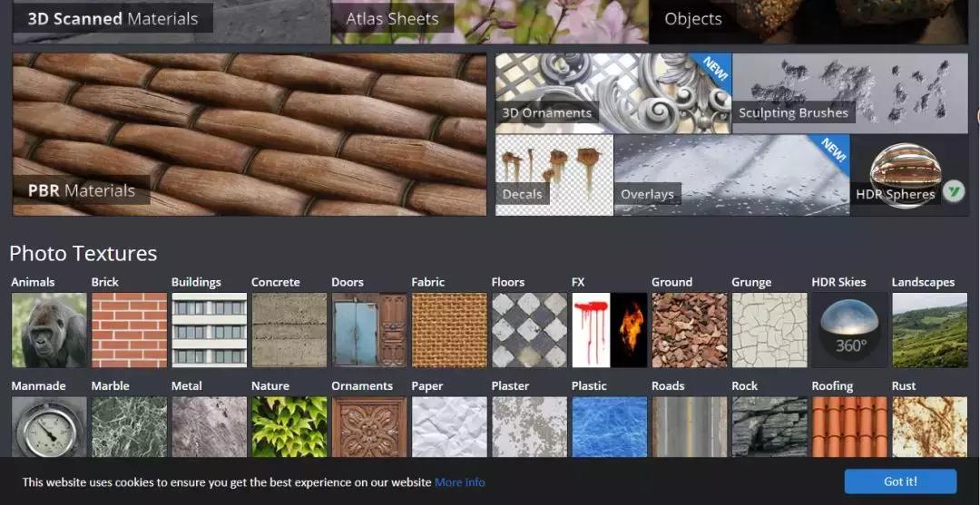Open the Rock category label
Image resolution: width=980 pixels, height=505 pixels.
tap(744, 385)
